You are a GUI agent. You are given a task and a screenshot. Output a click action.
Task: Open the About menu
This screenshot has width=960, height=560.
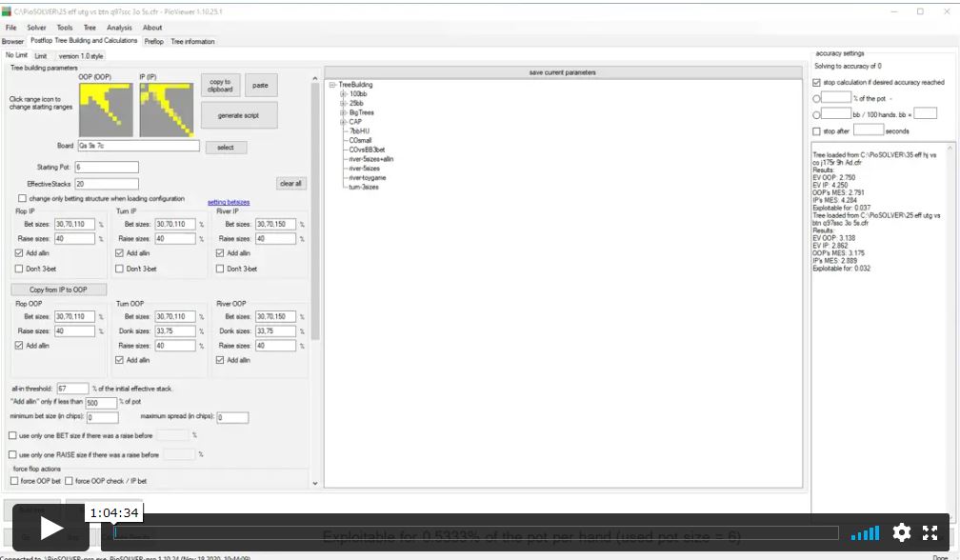pyautogui.click(x=152, y=28)
